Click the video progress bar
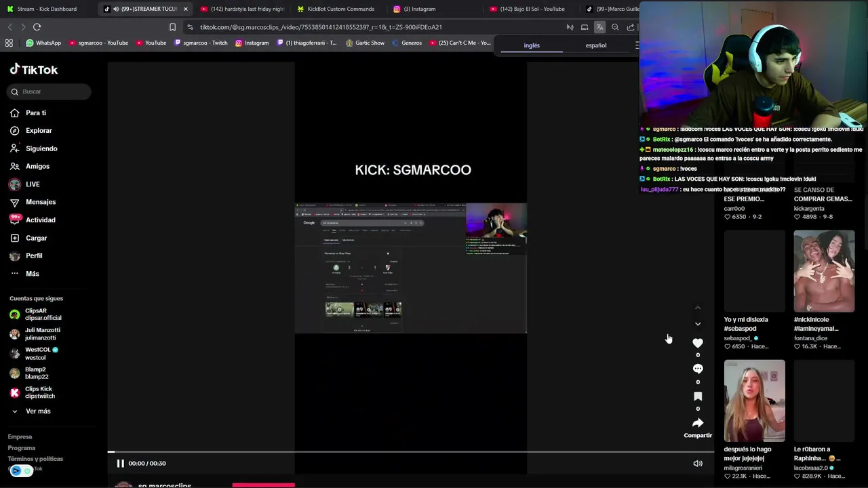The height and width of the screenshot is (488, 868). coord(410,451)
